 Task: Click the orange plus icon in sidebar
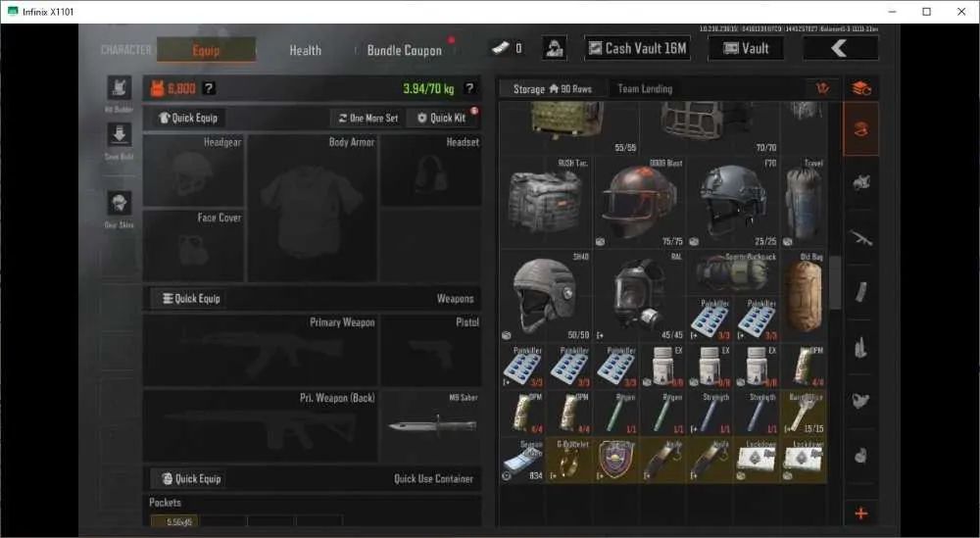click(x=860, y=514)
